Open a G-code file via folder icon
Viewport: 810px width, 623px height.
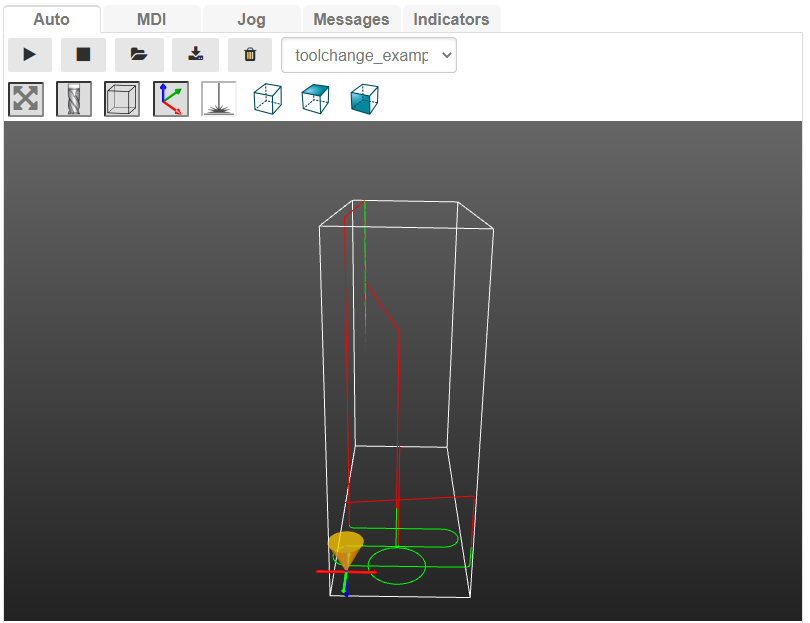139,55
